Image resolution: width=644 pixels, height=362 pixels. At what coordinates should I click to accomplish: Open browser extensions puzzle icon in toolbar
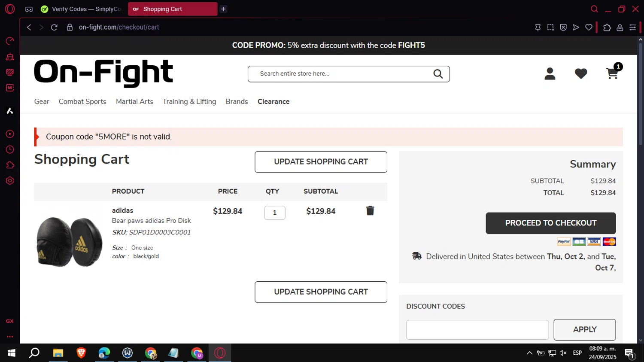click(x=607, y=27)
